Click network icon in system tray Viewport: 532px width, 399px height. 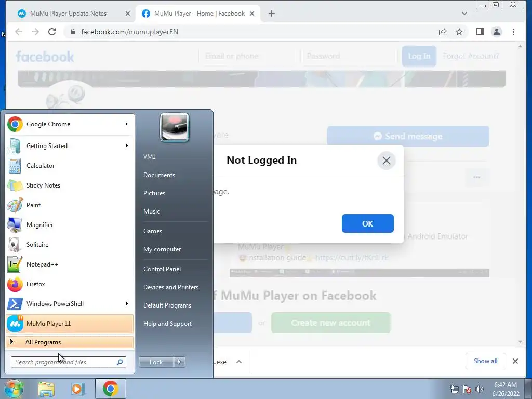[x=454, y=389]
